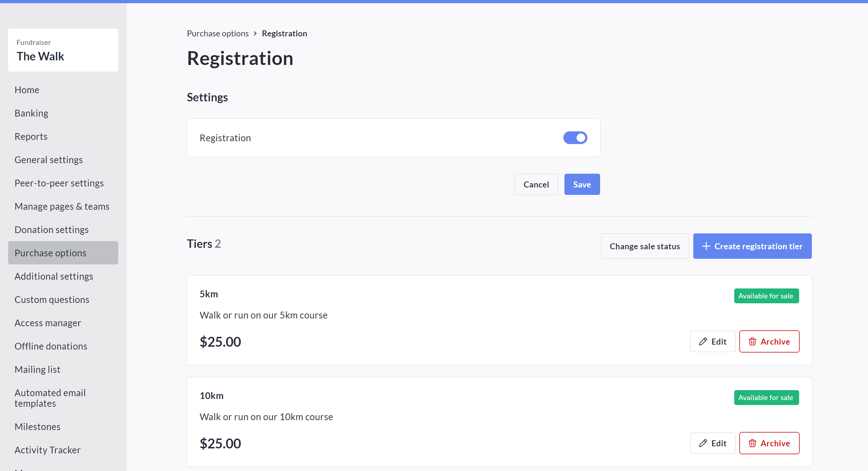Open Purchase options in sidebar
This screenshot has height=471, width=868.
coord(50,253)
